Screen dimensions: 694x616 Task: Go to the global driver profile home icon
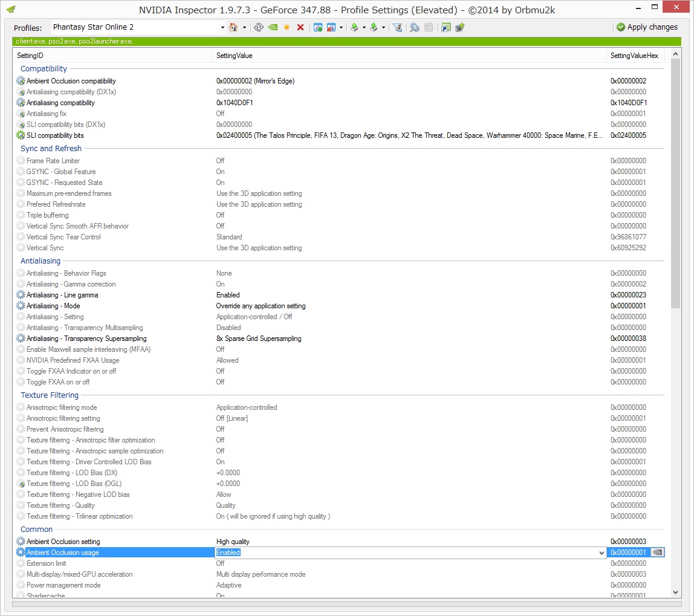pos(233,27)
